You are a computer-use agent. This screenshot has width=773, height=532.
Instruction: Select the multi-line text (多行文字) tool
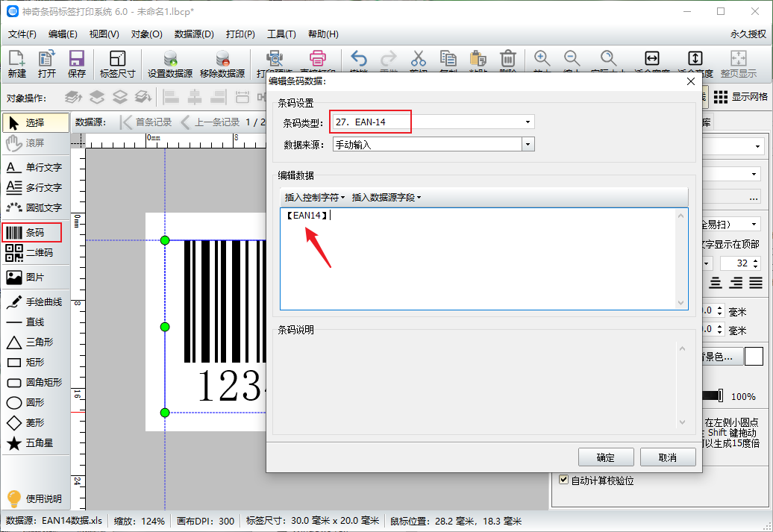(x=36, y=188)
